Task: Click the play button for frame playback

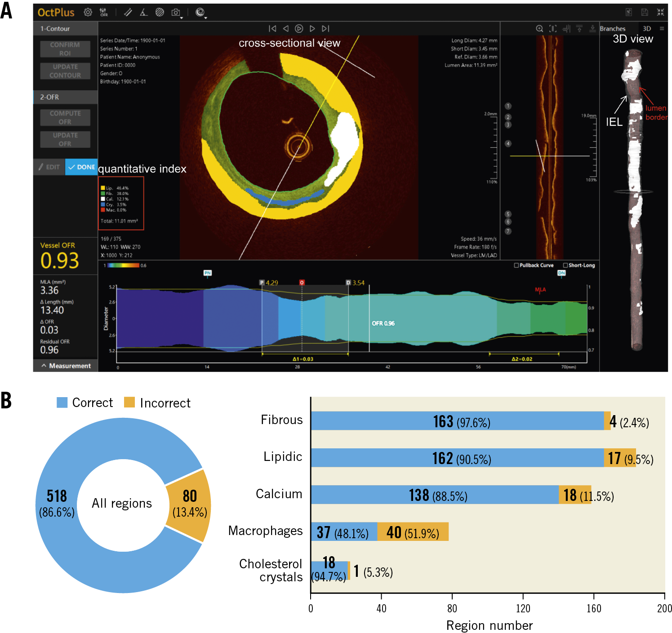Action: [299, 29]
